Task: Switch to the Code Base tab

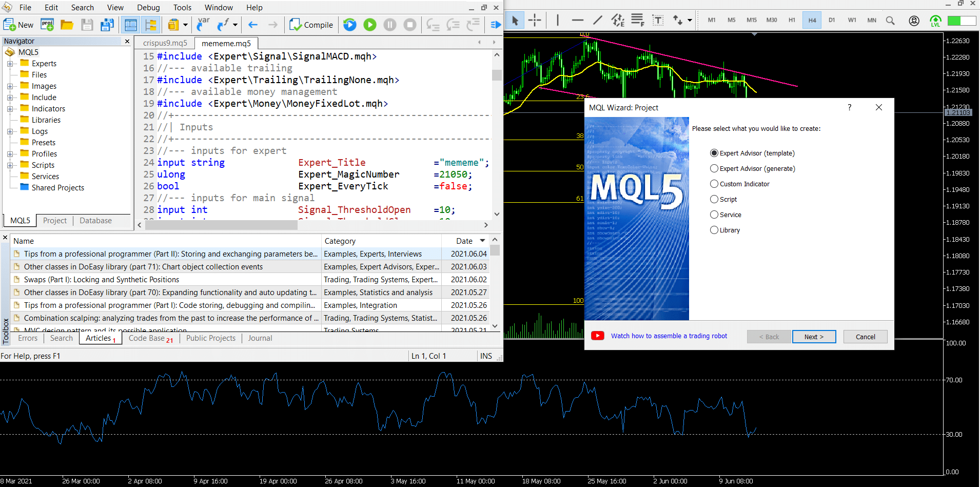Action: click(150, 338)
